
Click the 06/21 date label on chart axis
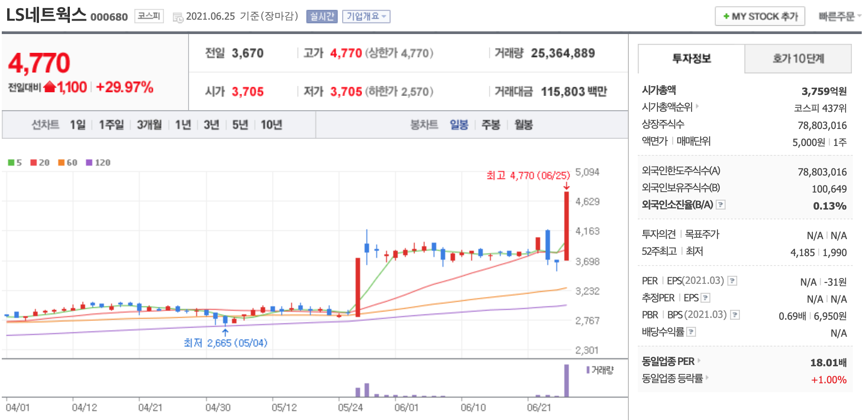click(x=539, y=407)
